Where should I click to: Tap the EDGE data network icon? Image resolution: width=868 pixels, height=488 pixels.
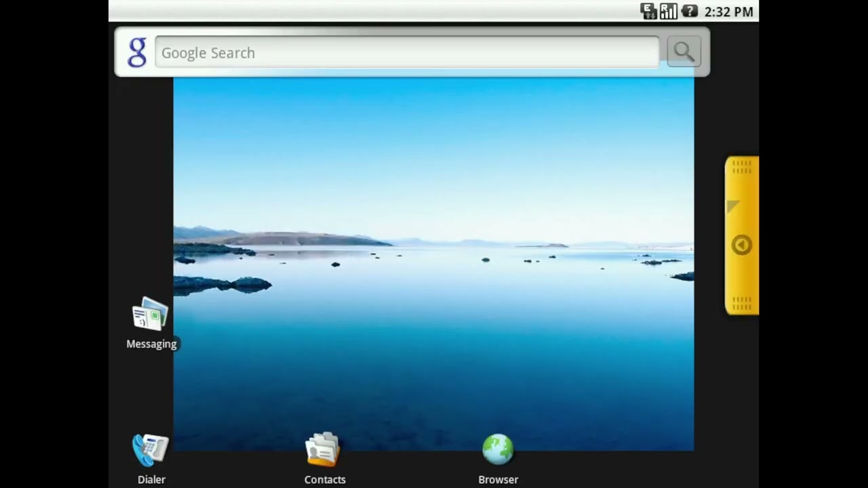(x=649, y=11)
